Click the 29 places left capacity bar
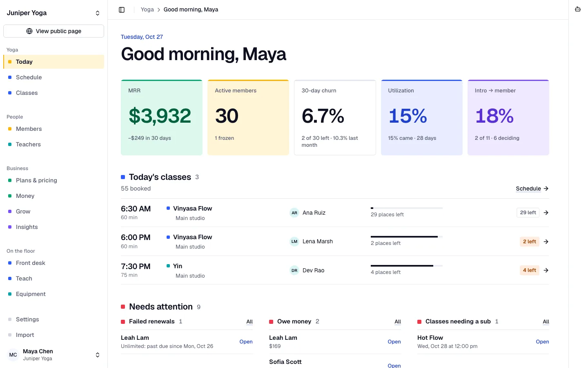588x368 pixels. [x=407, y=208]
